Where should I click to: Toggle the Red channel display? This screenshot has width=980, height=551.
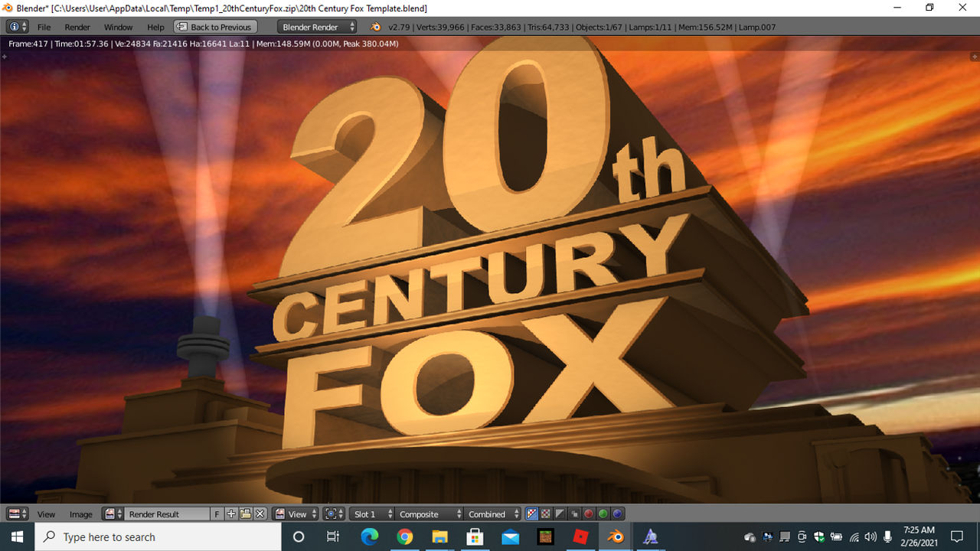click(x=589, y=514)
